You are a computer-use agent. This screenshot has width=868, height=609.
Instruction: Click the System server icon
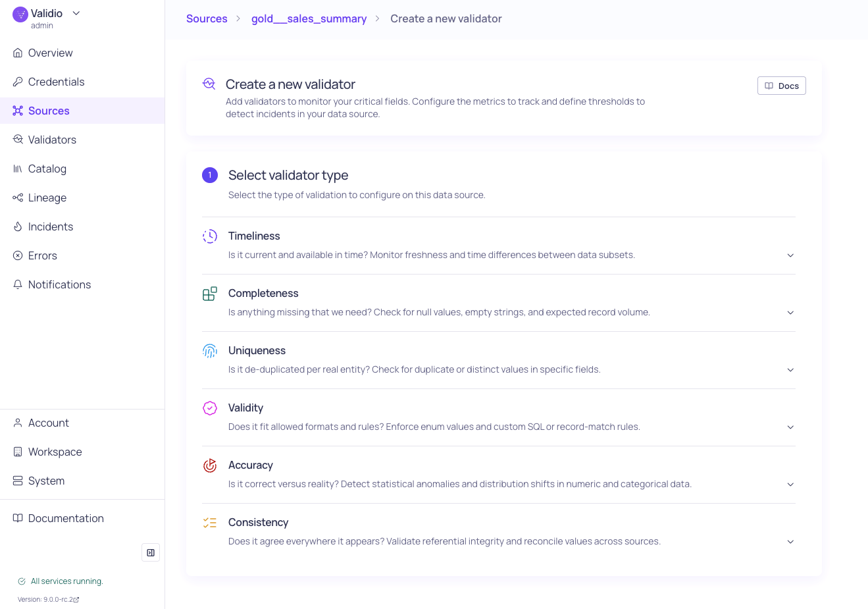[18, 481]
